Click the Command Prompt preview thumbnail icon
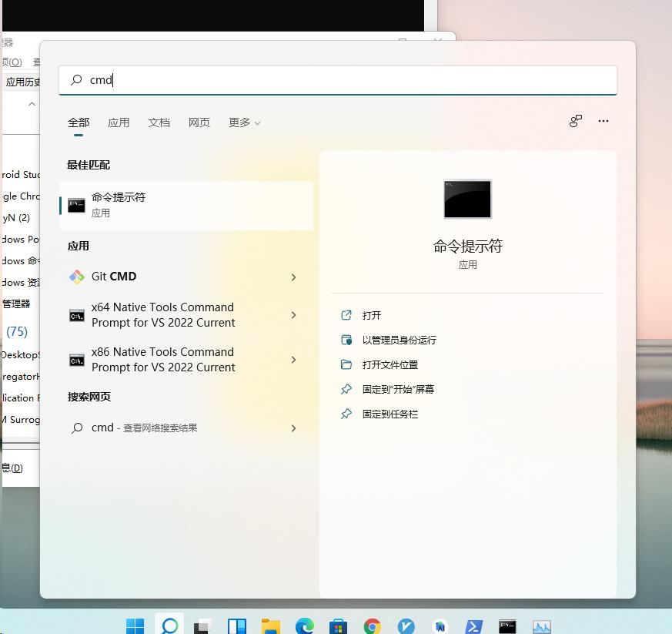 point(467,199)
